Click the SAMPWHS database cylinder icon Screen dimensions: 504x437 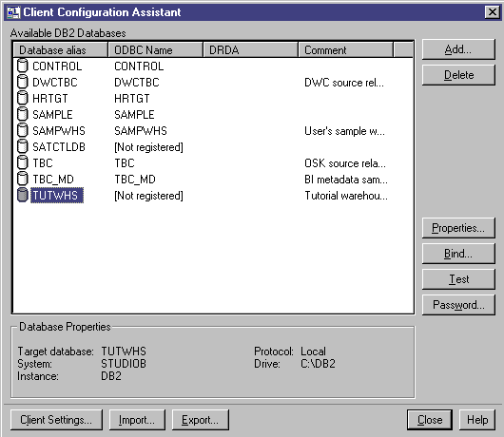(x=22, y=130)
